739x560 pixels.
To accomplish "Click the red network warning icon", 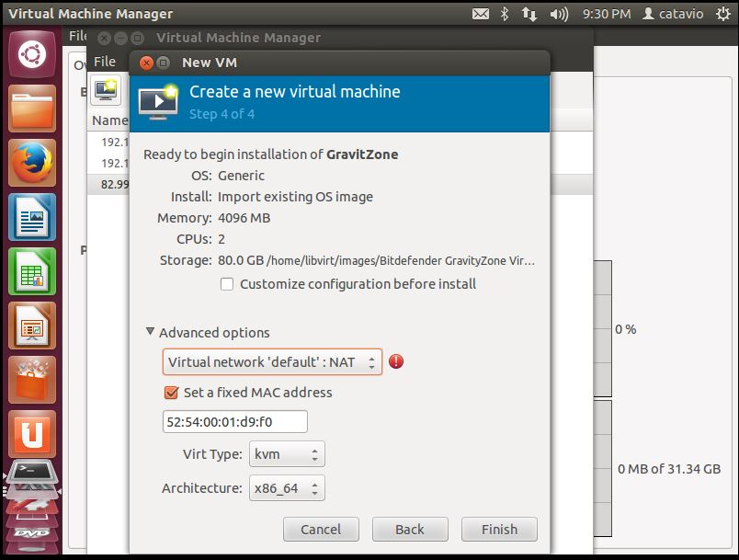I will click(396, 361).
